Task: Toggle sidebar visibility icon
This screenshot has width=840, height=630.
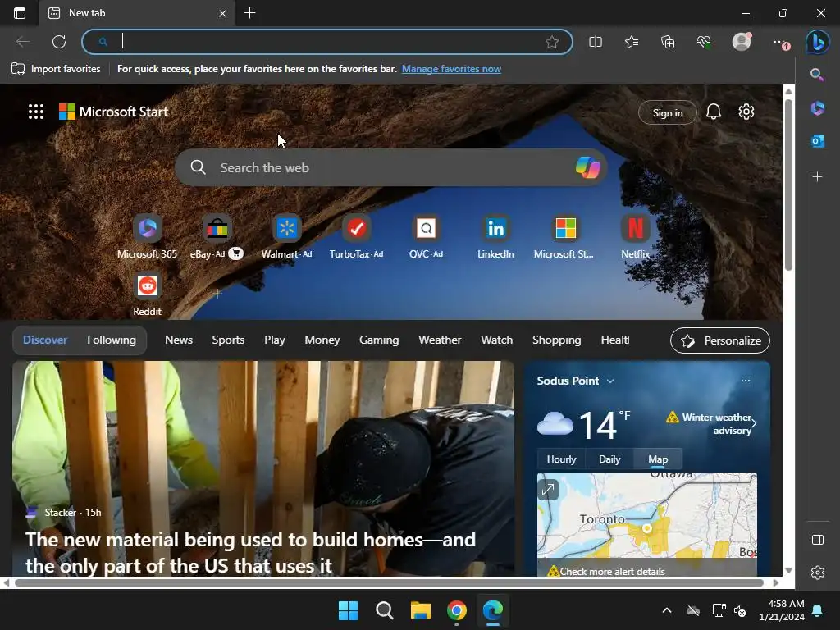Action: [x=818, y=540]
